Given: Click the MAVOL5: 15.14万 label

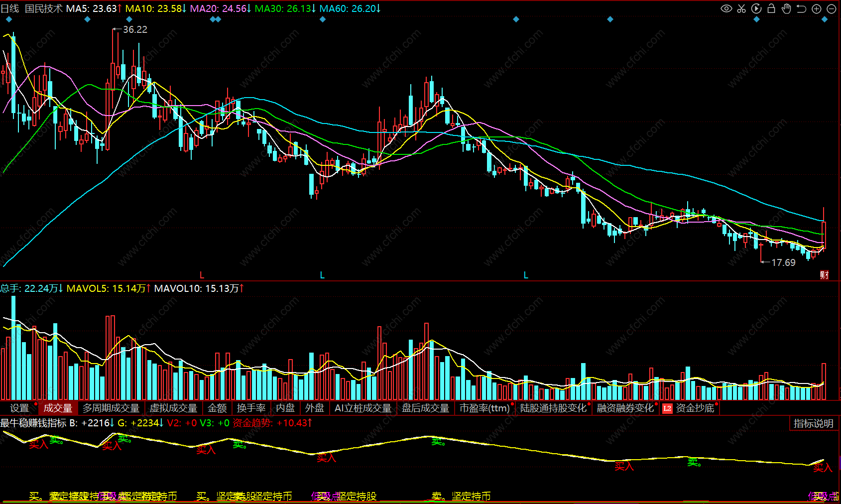Looking at the screenshot, I should (109, 288).
